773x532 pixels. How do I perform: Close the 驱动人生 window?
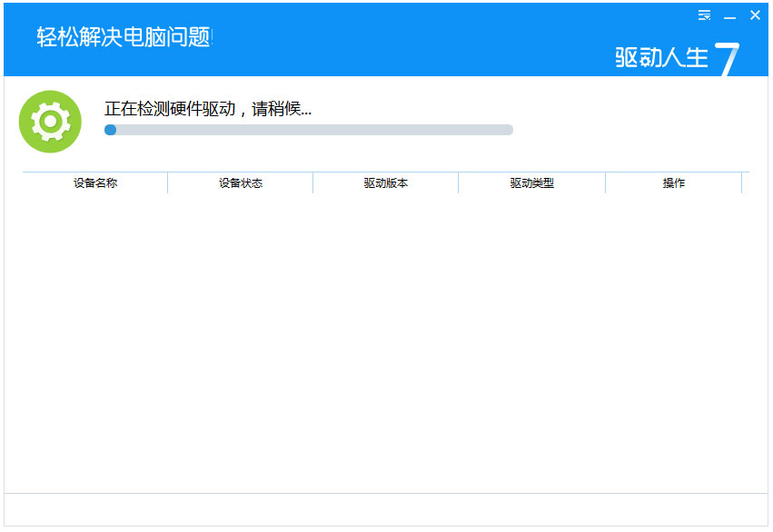pyautogui.click(x=755, y=15)
